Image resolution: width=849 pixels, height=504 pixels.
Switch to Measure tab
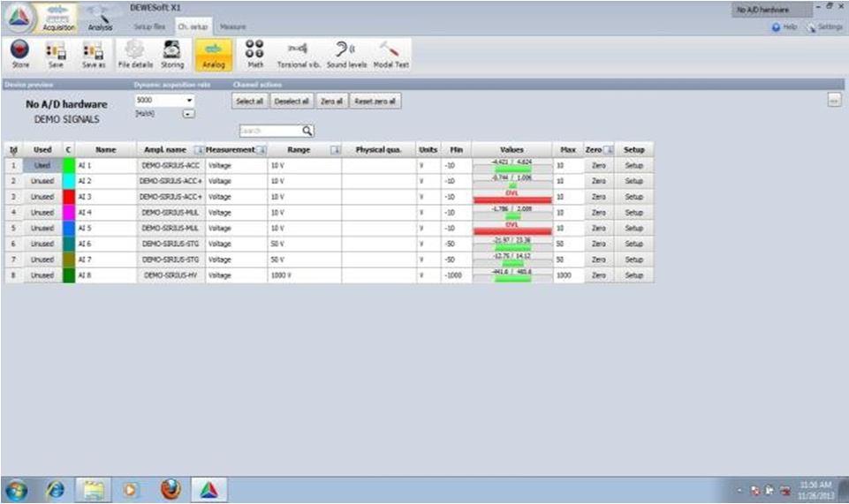coord(233,26)
